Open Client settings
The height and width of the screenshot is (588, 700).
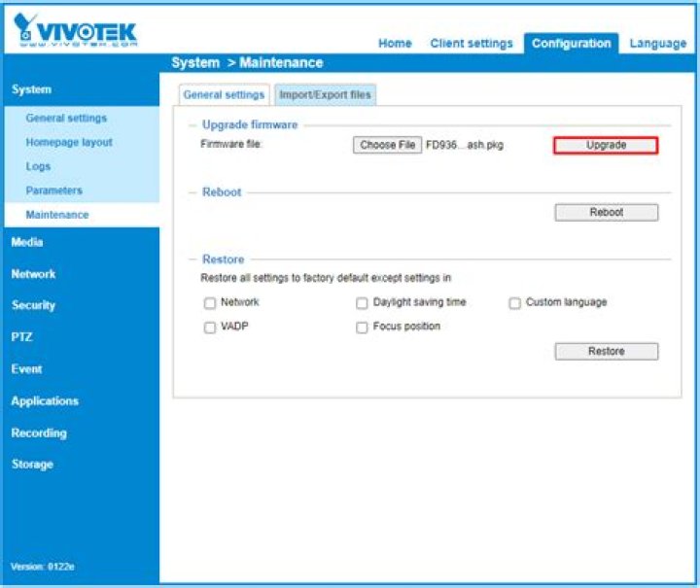tap(472, 44)
